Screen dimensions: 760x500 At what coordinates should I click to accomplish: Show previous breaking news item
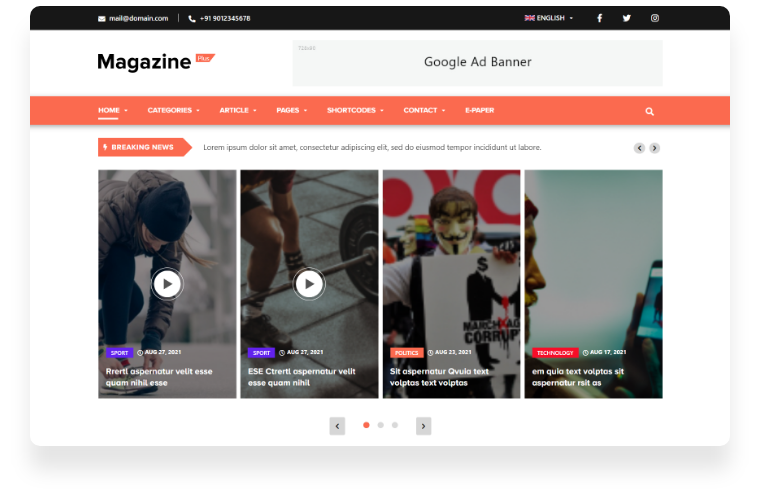639,148
